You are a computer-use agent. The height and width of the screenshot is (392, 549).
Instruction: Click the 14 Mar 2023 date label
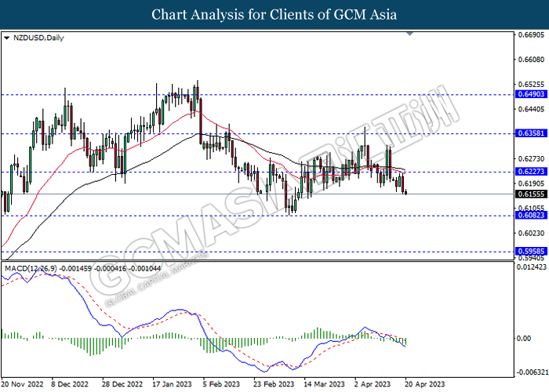tap(324, 384)
